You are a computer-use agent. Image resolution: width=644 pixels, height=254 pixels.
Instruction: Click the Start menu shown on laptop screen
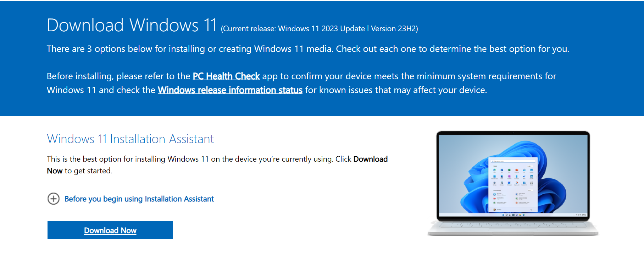[513, 185]
